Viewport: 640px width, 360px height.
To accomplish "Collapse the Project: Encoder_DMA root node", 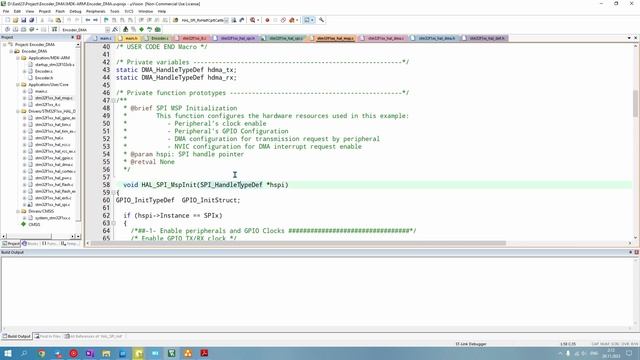I will (5, 44).
